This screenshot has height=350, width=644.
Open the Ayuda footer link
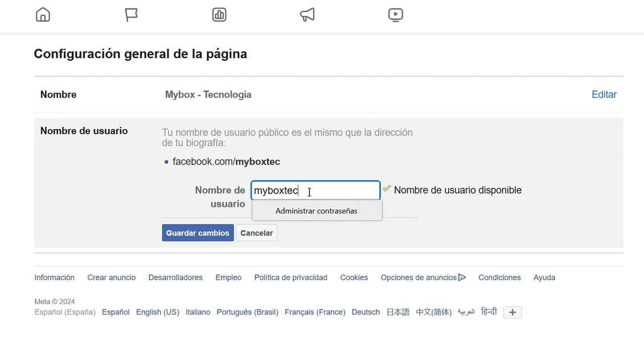(544, 278)
